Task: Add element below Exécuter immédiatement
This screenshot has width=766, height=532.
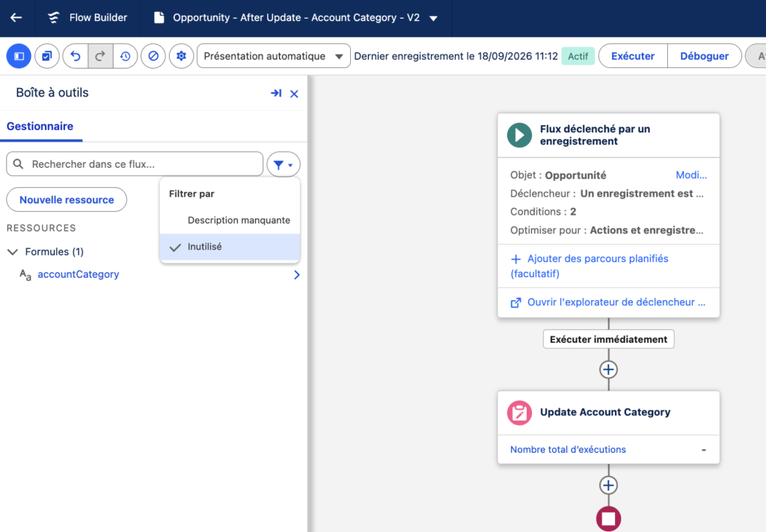Action: 608,370
